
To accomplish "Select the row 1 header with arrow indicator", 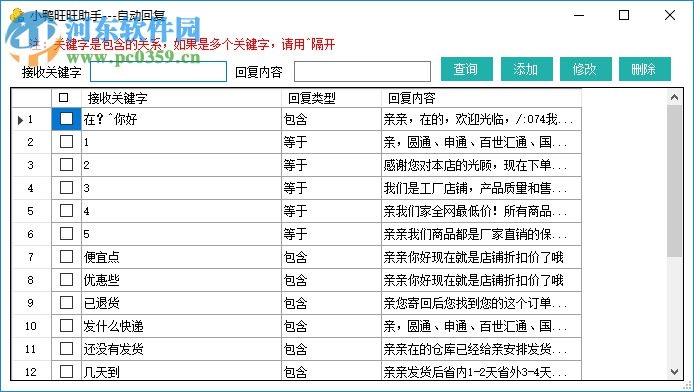I will (x=31, y=119).
